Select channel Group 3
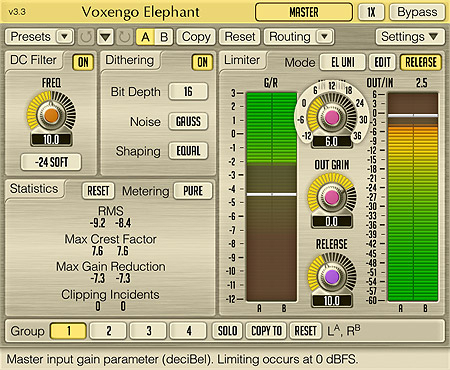This screenshot has width=450, height=370. point(149,331)
